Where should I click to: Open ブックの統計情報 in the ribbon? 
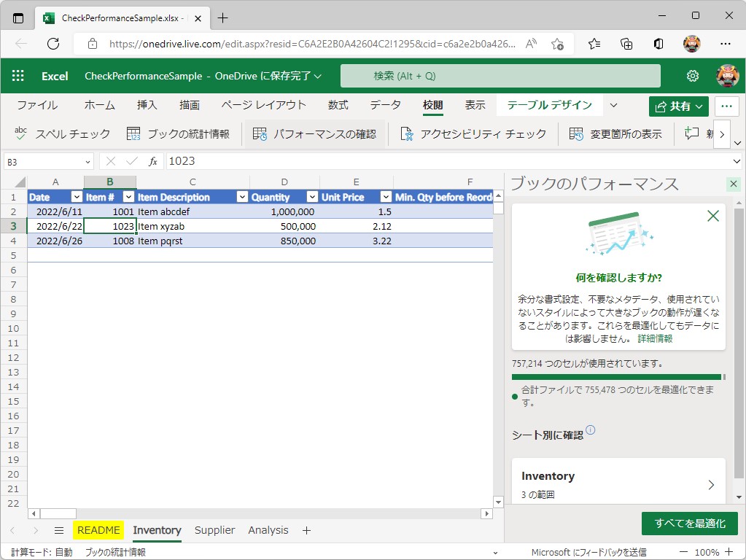(x=178, y=134)
